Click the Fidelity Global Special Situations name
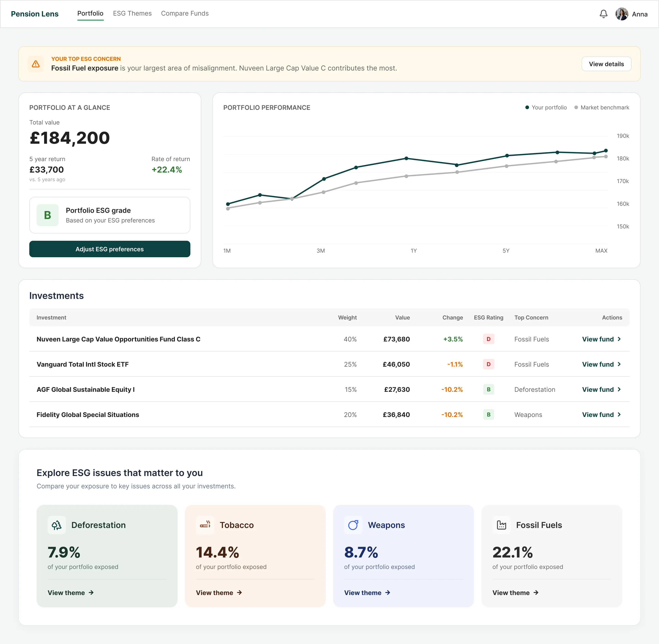Screen dimensions: 659x644 pos(88,414)
